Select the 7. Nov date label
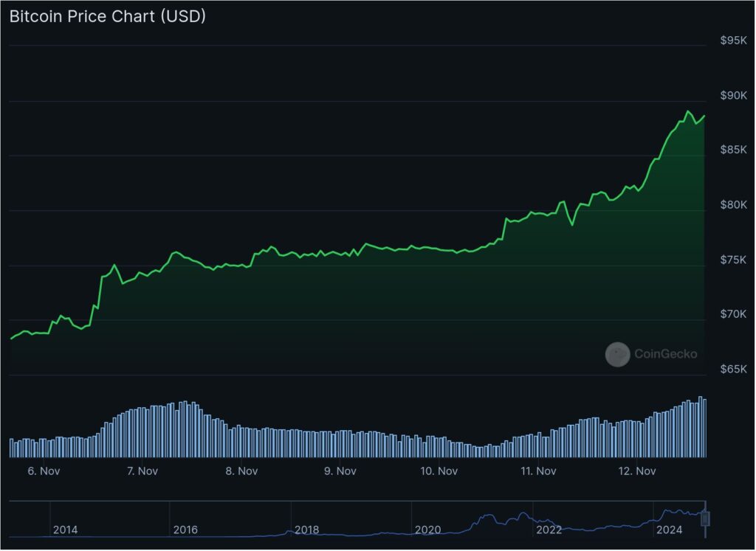Viewport: 756px width, 551px height. (x=142, y=471)
